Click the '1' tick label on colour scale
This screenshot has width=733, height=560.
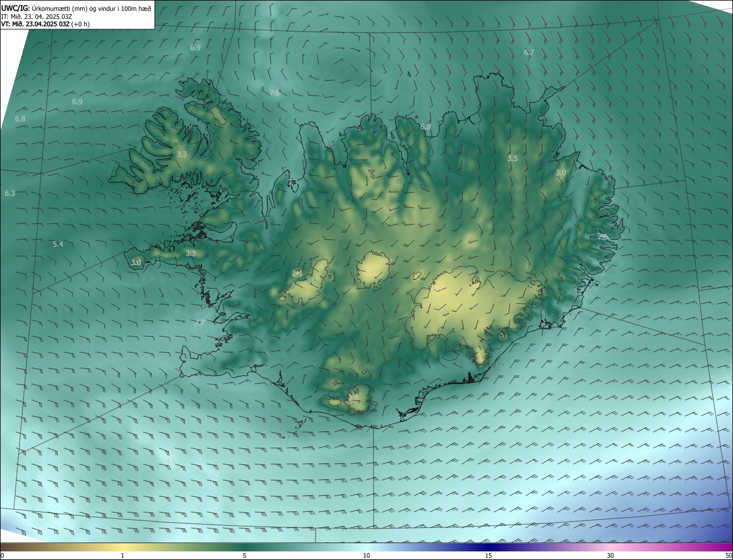coord(123,555)
